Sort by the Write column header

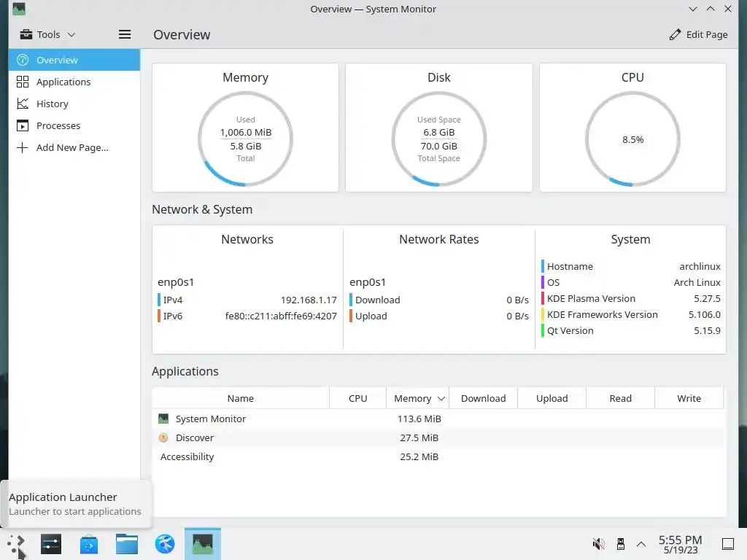point(689,398)
